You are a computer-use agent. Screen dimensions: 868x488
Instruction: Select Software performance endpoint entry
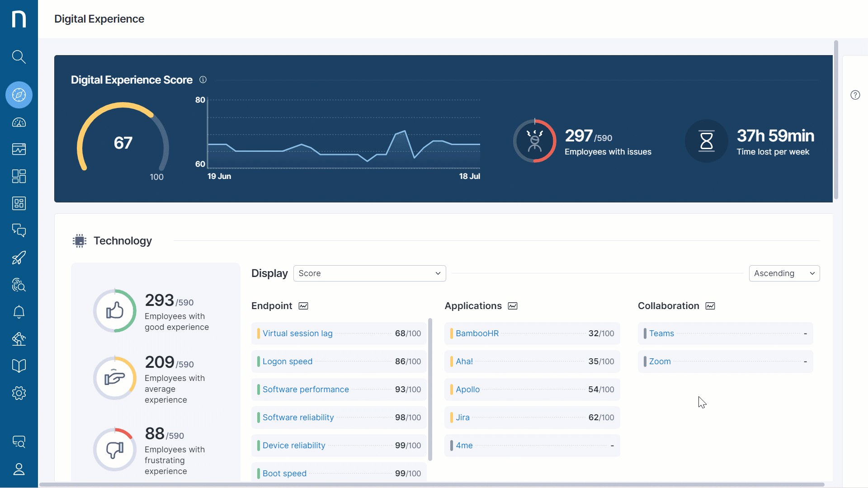click(x=306, y=389)
